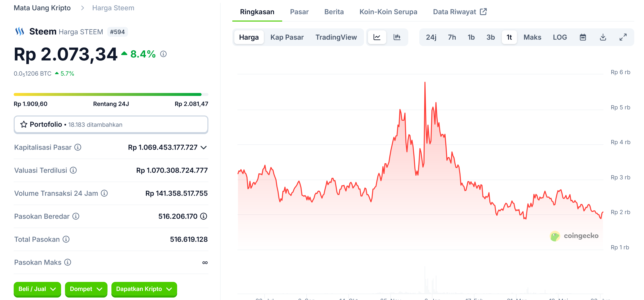Click the price chart peak near Rp 6 rb
The width and height of the screenshot is (644, 300).
pos(425,83)
